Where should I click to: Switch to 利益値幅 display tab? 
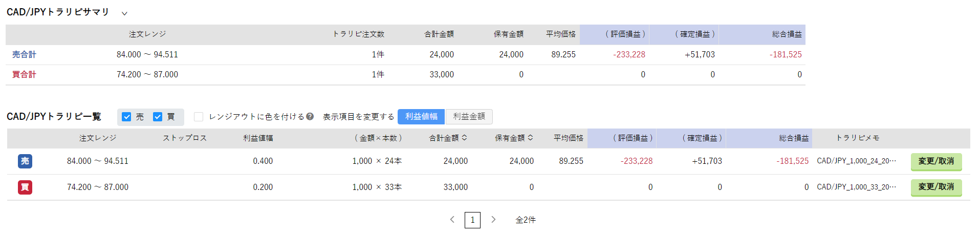(x=421, y=117)
